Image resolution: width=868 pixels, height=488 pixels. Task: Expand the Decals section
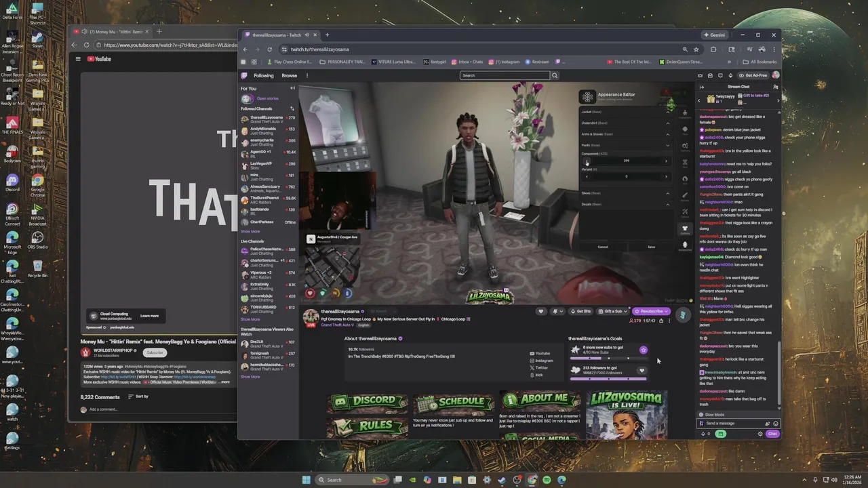667,204
